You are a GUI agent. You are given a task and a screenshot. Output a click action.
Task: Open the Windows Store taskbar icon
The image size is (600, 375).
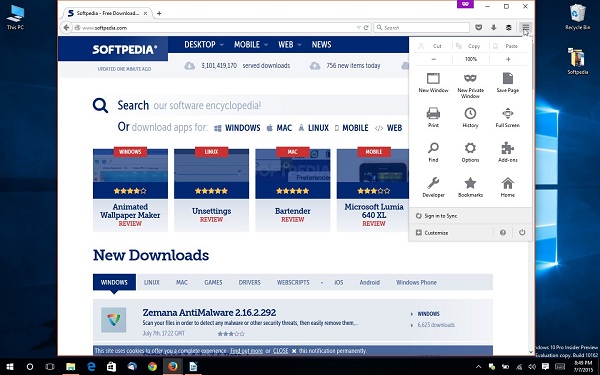111,367
